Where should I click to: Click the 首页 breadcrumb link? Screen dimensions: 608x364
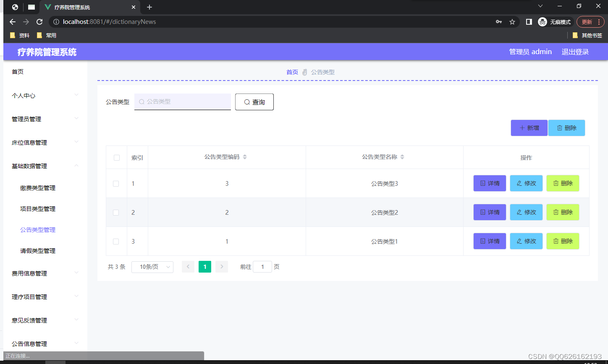(x=292, y=72)
